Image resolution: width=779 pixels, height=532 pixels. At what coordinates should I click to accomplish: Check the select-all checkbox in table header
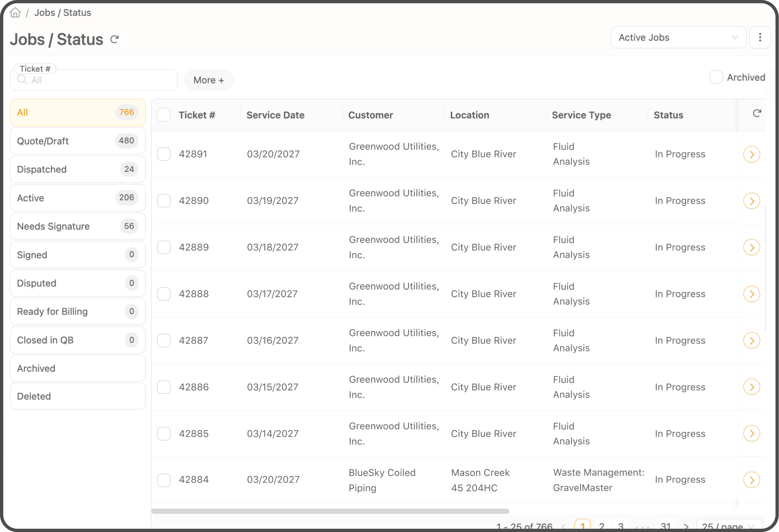coord(164,115)
